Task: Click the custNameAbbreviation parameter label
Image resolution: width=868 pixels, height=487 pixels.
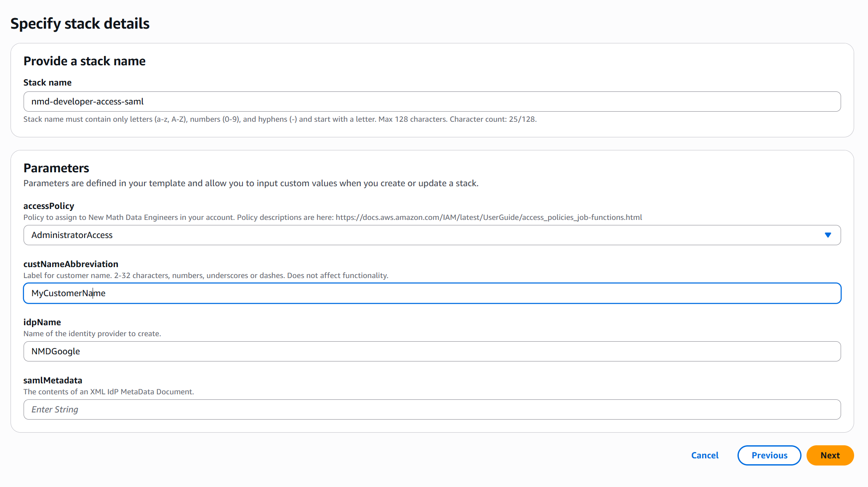Action: [x=71, y=264]
